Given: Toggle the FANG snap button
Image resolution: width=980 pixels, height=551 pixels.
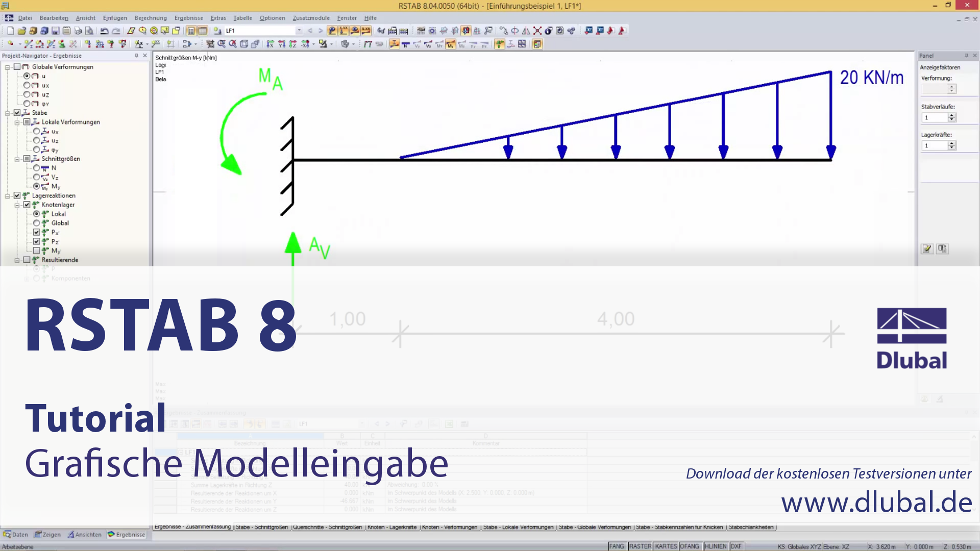Looking at the screenshot, I should pyautogui.click(x=617, y=546).
